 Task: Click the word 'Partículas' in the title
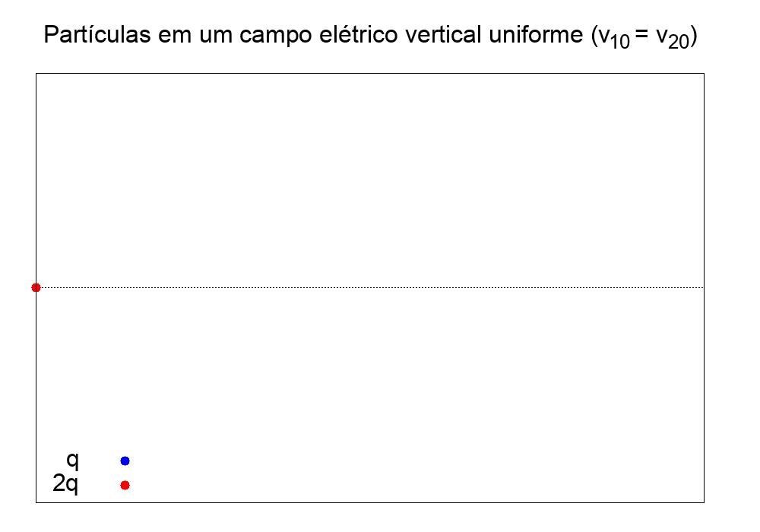click(97, 35)
